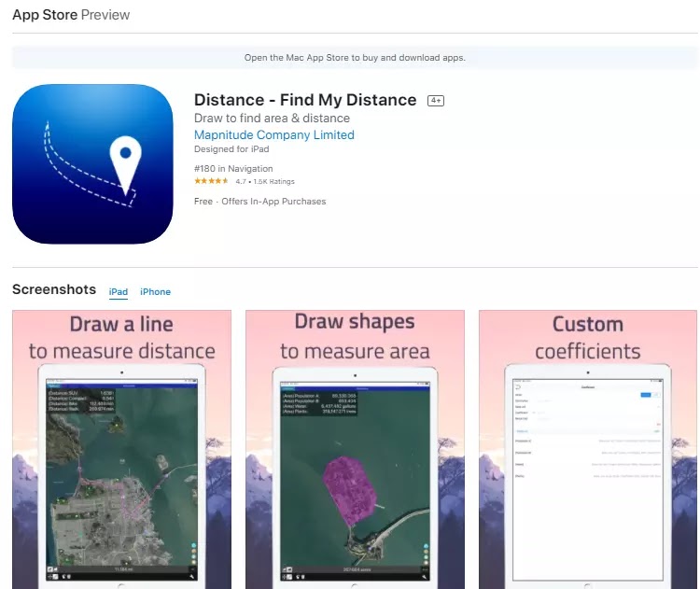Open 'Draw shapes' screenshot

[355, 449]
